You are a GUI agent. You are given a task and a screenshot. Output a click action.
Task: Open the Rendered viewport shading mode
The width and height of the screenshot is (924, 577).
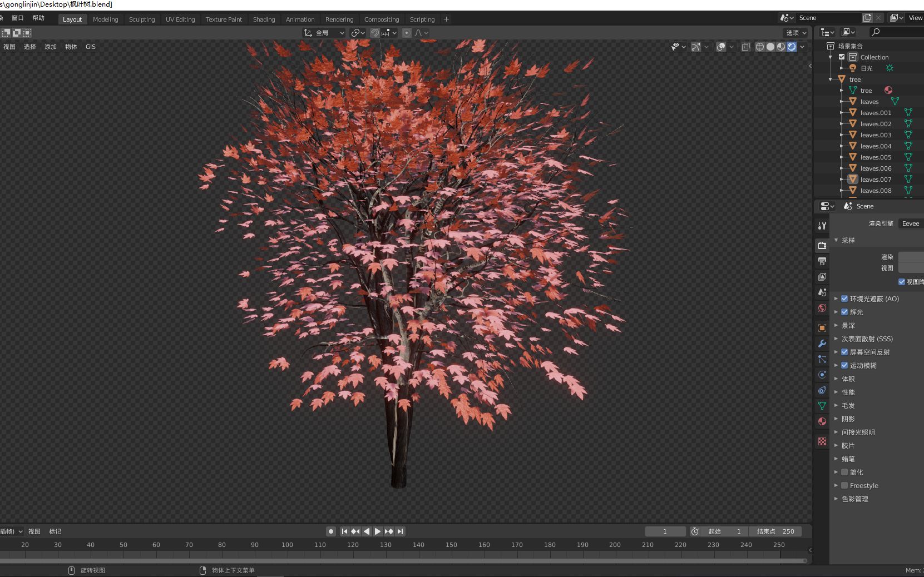(792, 47)
